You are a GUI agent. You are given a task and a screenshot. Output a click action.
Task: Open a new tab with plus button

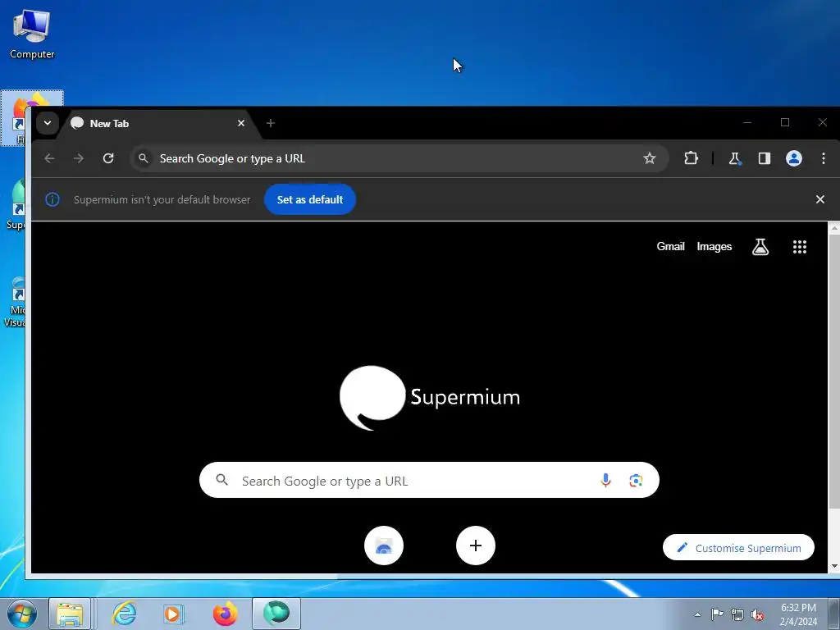[x=271, y=123]
